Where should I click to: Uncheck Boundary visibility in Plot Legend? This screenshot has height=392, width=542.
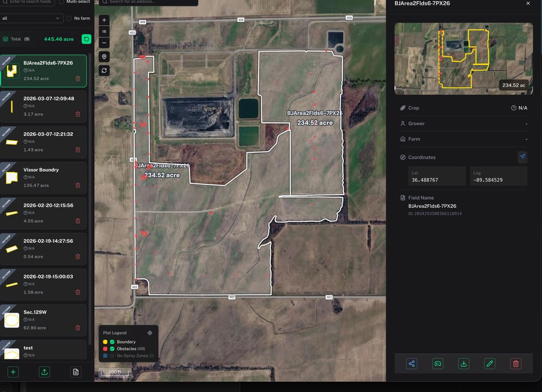click(112, 341)
